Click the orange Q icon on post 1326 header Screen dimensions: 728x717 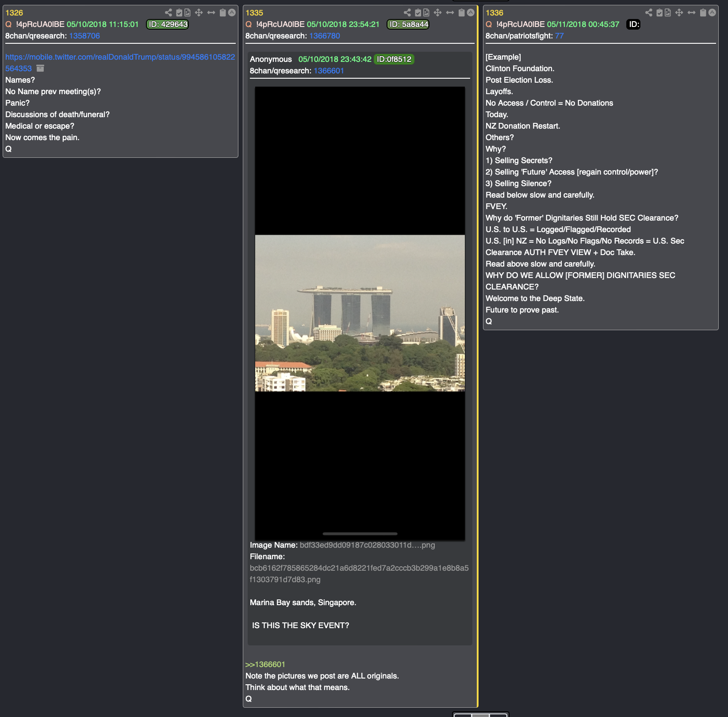(x=8, y=24)
